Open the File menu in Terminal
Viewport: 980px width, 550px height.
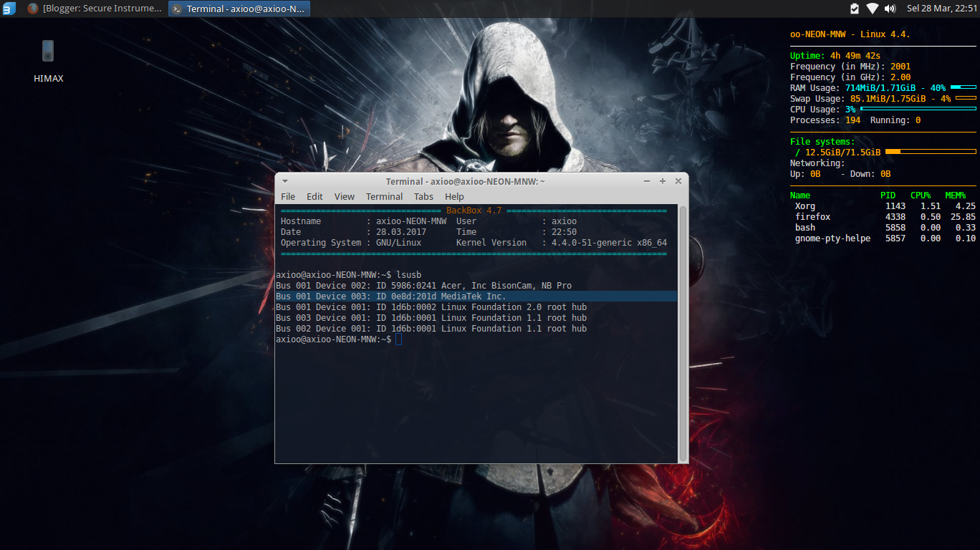[288, 196]
